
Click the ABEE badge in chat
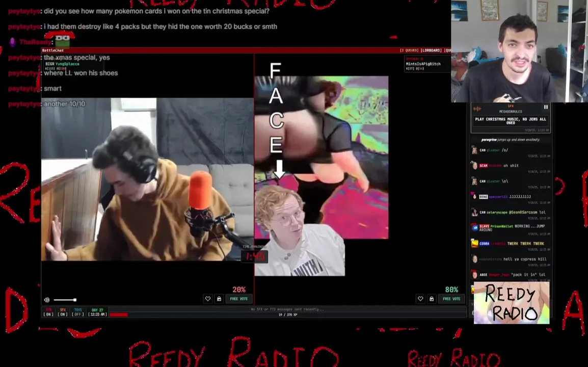(484, 275)
